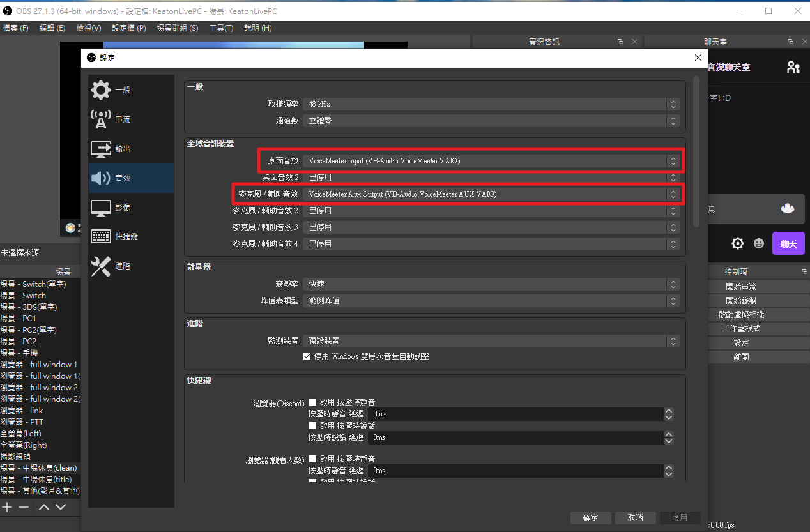Open the 取樣頻率 48 kHz dropdown

tap(491, 103)
